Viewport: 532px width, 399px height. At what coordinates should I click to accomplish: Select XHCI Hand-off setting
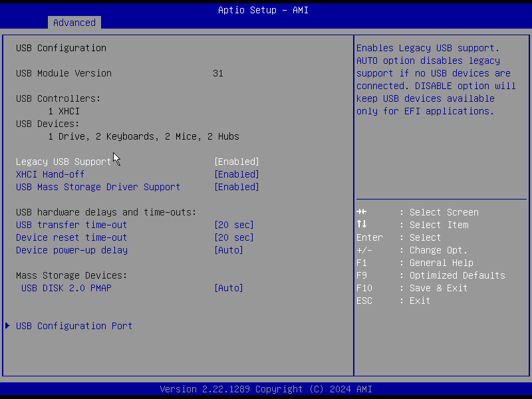51,174
